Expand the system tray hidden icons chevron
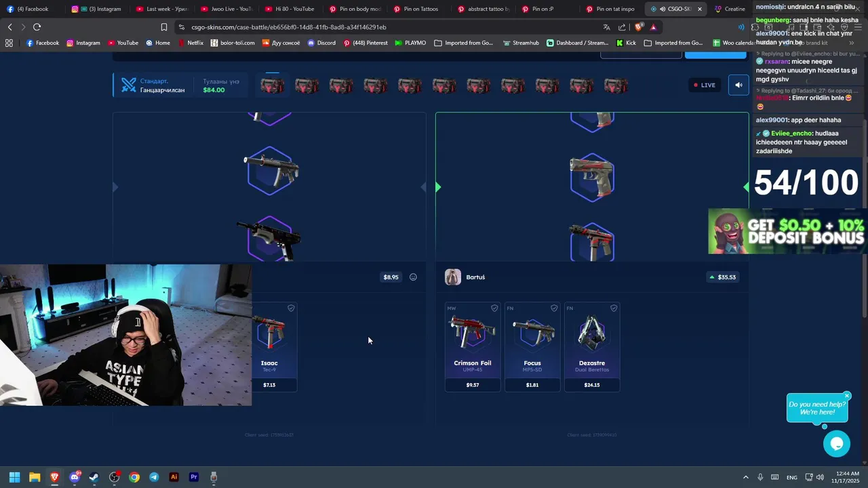The width and height of the screenshot is (868, 488). (745, 477)
